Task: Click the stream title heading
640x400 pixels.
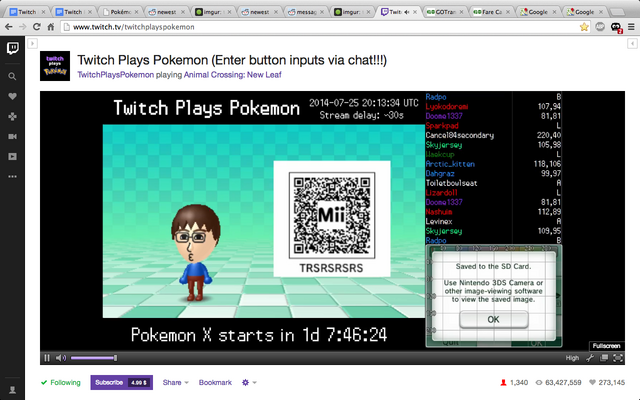Action: [x=232, y=60]
